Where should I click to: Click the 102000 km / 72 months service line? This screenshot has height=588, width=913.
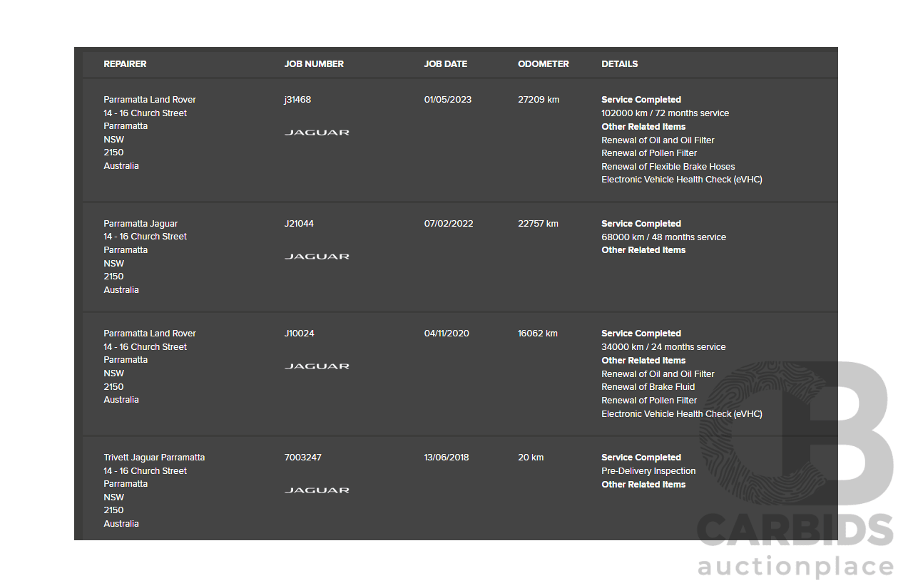point(665,113)
